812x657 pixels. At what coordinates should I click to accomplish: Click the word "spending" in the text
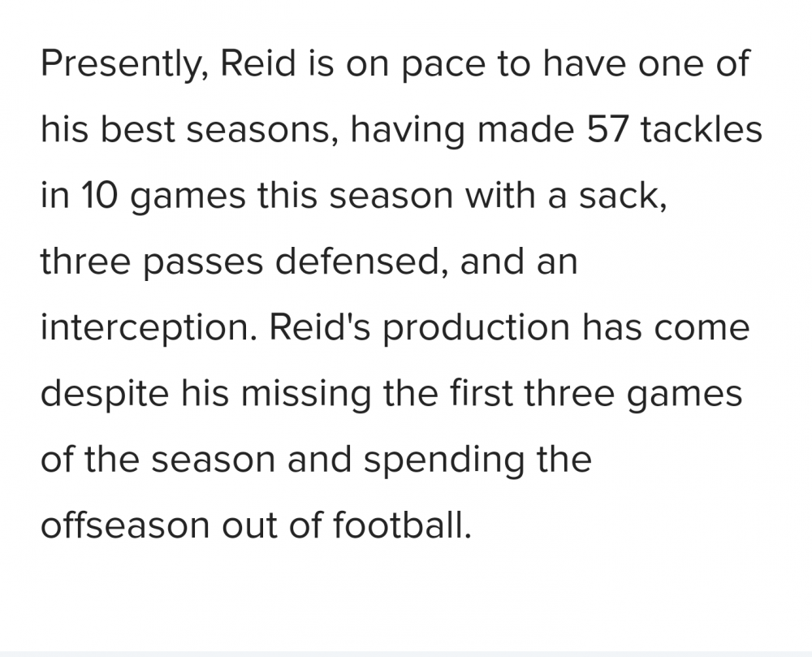(444, 460)
